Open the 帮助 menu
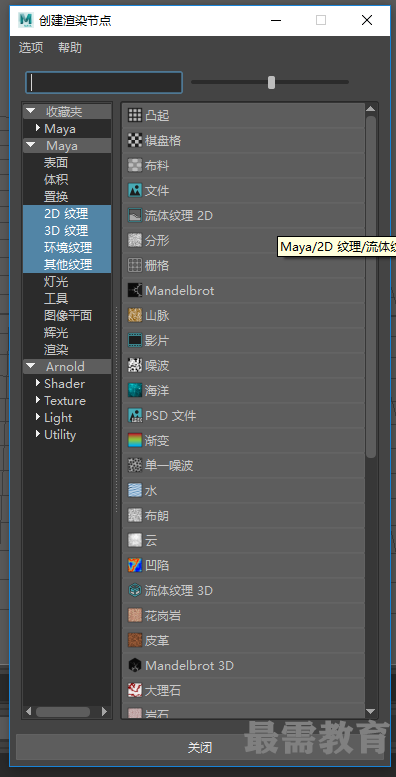This screenshot has height=777, width=396. coord(70,48)
